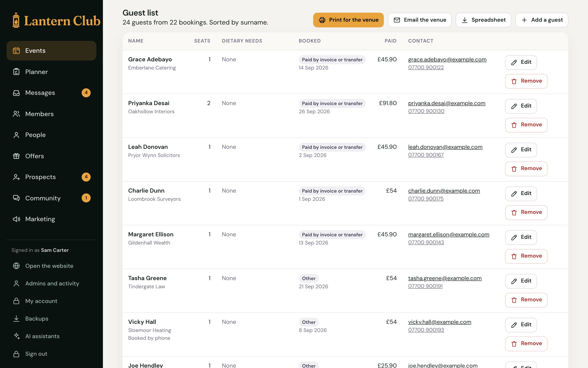Call Tasha Greene on 07700 900191
Screen dimensions: 588x368
coord(425,286)
